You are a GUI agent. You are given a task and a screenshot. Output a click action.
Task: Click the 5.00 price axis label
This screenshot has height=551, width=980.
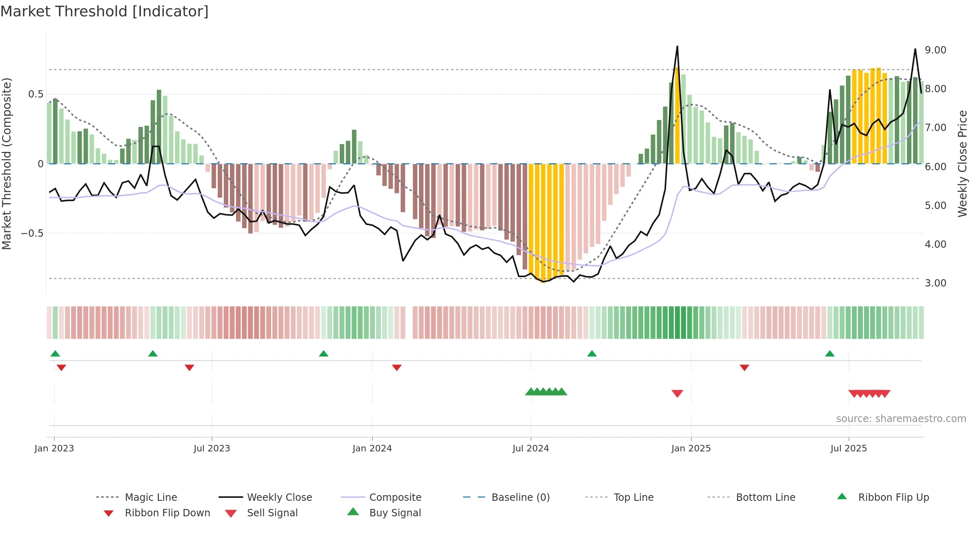point(935,205)
